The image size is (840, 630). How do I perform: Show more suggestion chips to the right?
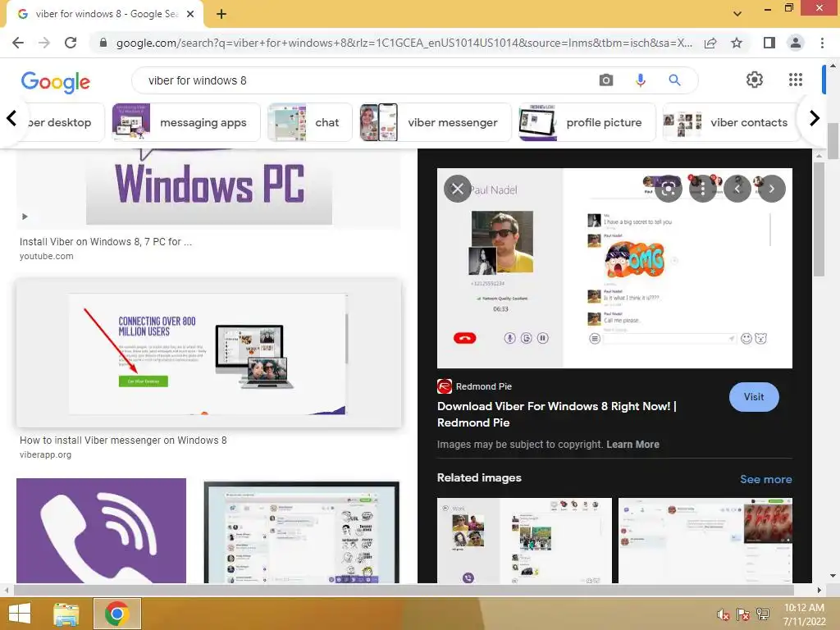coord(815,118)
